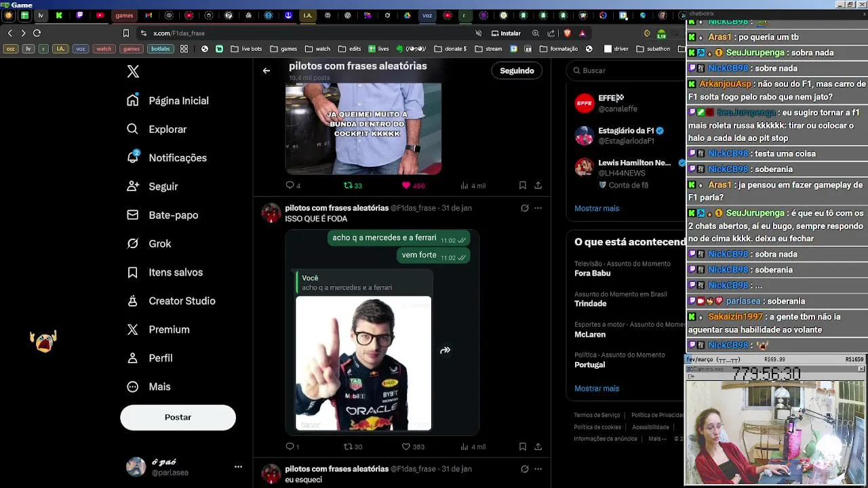Click the X logo in the sidebar
This screenshot has width=868, height=488.
[x=133, y=71]
